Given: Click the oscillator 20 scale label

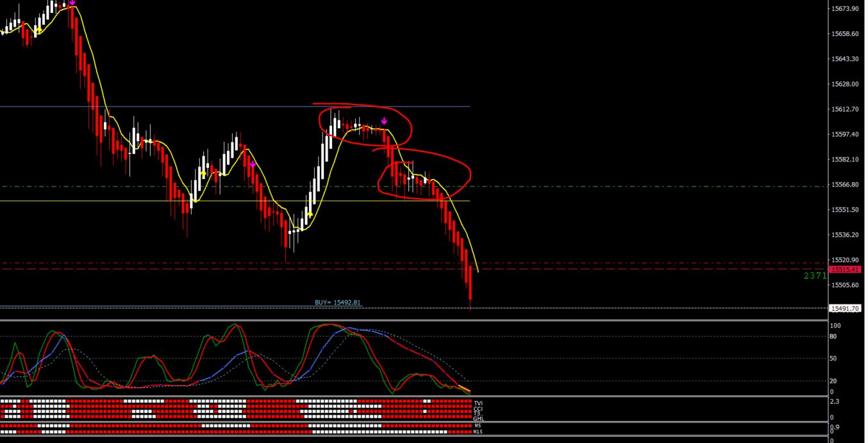Looking at the screenshot, I should (833, 381).
